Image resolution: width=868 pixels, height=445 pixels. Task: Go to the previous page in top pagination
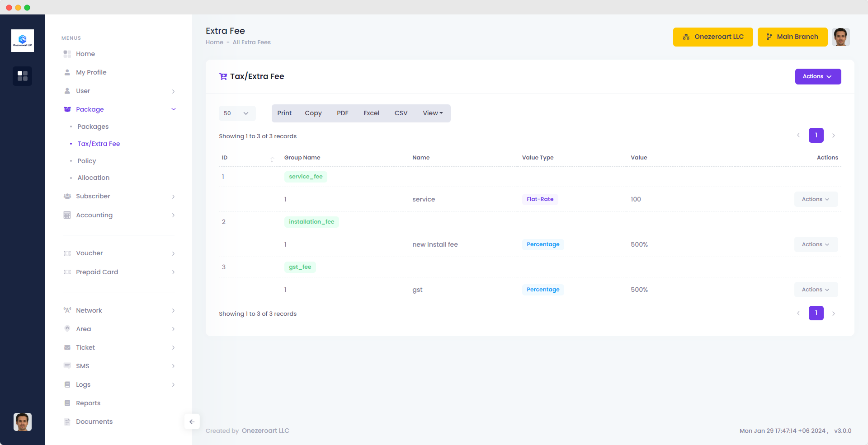[798, 136]
